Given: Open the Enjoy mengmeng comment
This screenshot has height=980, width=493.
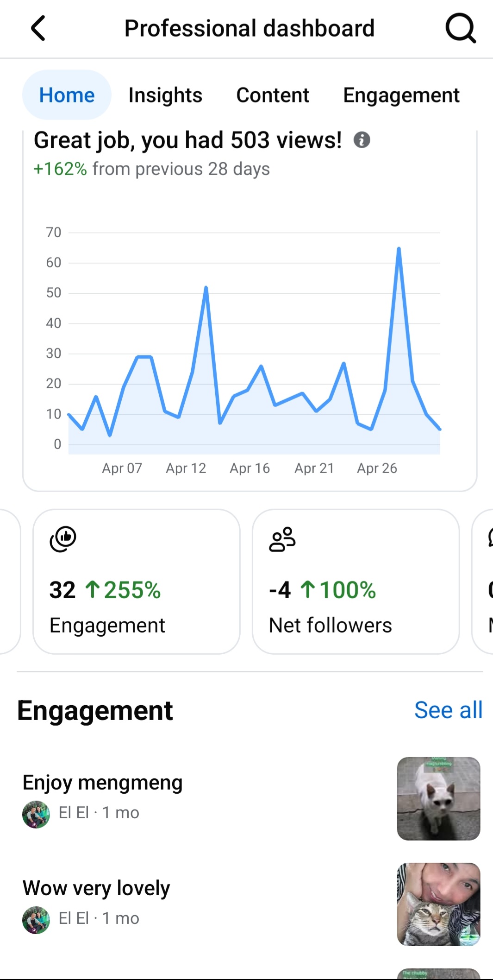Looking at the screenshot, I should (x=103, y=783).
